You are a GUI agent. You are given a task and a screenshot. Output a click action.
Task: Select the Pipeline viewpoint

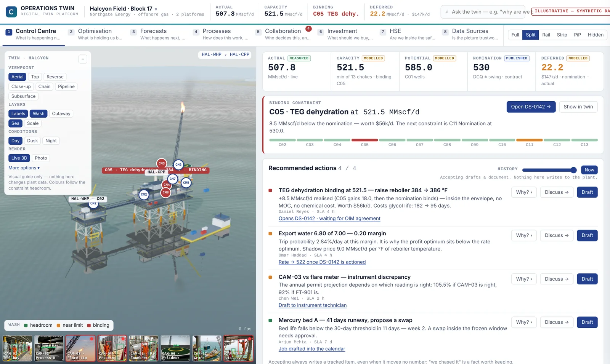click(66, 86)
